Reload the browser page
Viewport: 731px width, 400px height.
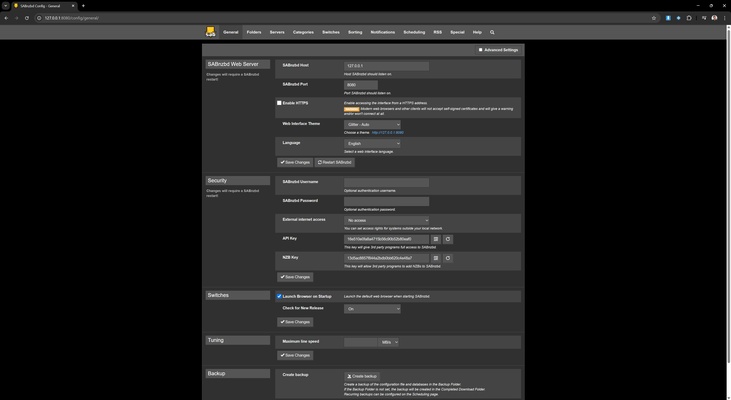point(27,18)
